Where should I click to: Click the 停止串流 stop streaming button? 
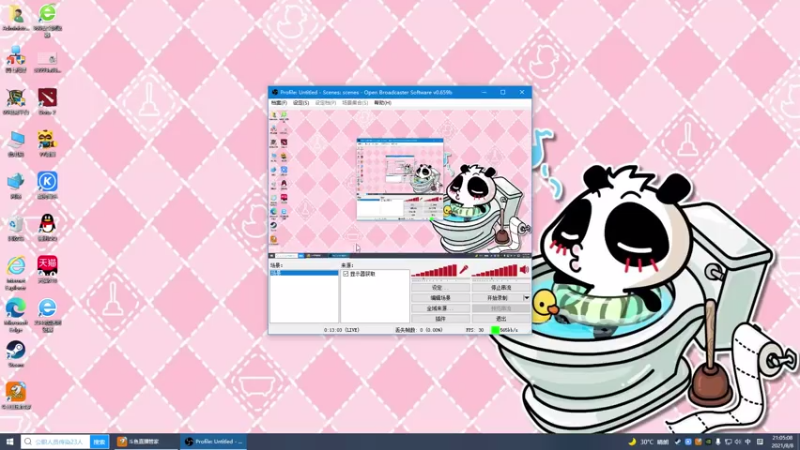[x=501, y=288]
